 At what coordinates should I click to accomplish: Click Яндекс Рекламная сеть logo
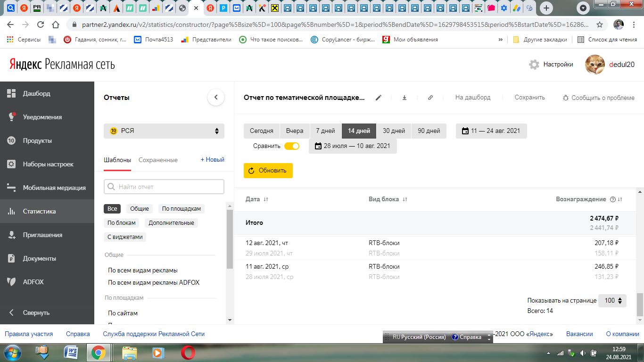62,64
